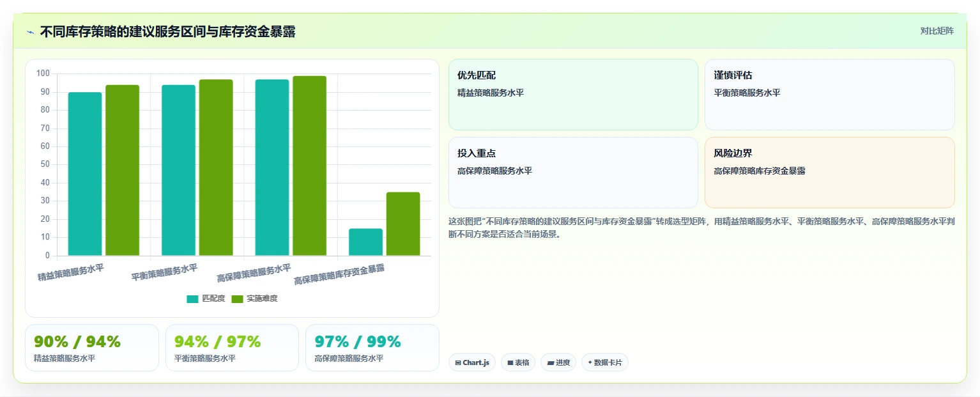
Task: Click the 进度 tag
Action: [x=558, y=362]
